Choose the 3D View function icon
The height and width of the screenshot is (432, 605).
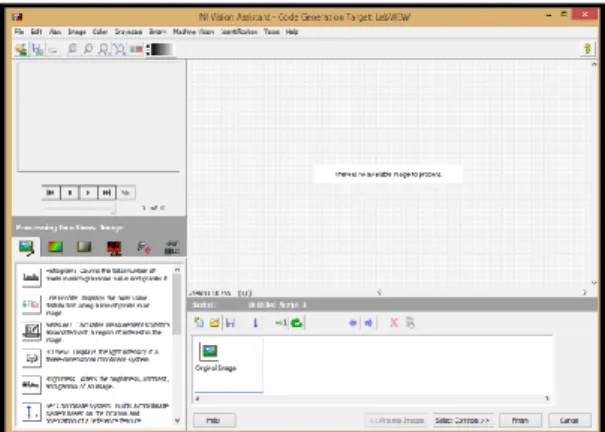[31, 358]
